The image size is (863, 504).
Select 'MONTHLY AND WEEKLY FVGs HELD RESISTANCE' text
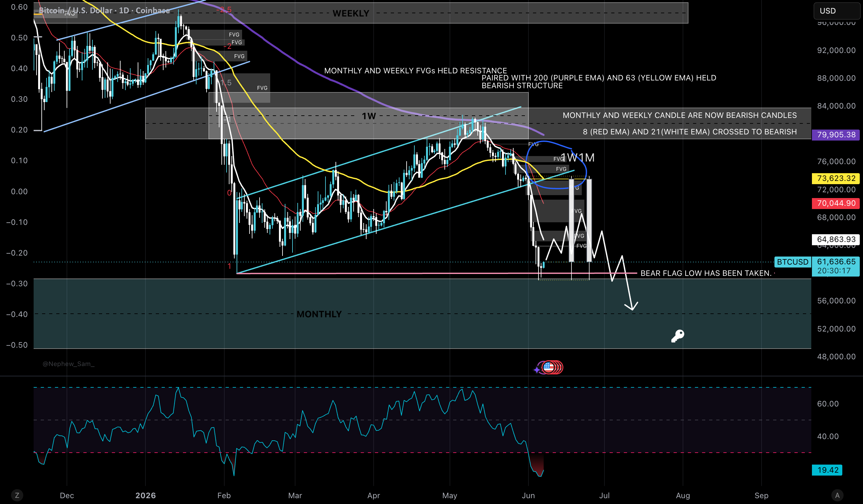point(415,70)
